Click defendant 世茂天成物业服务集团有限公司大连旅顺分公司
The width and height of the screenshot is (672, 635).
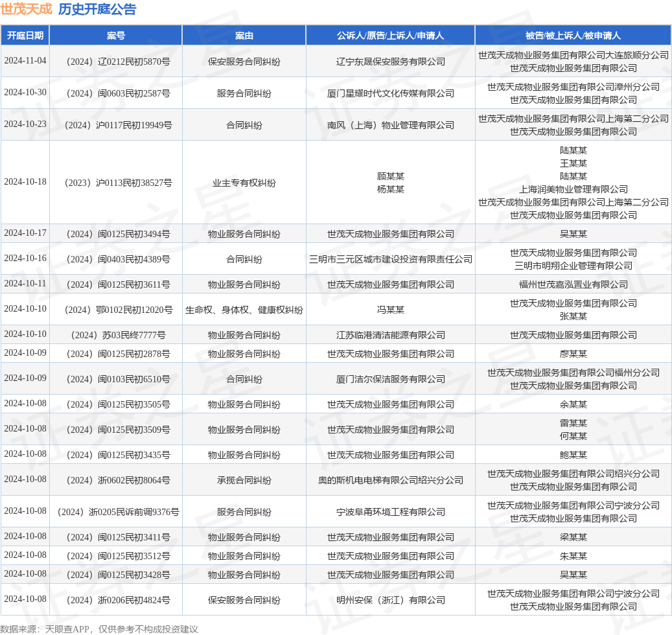pos(574,55)
